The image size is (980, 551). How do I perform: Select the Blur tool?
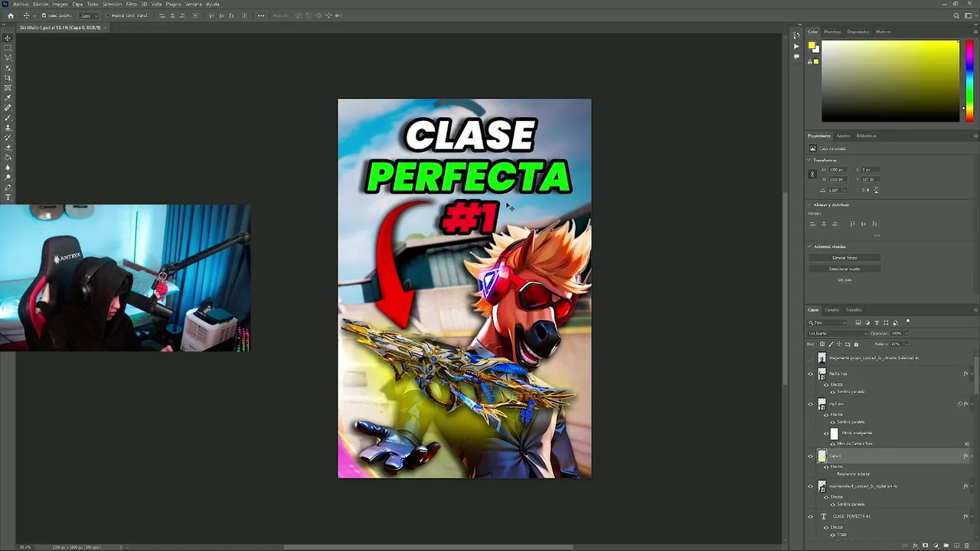8,167
